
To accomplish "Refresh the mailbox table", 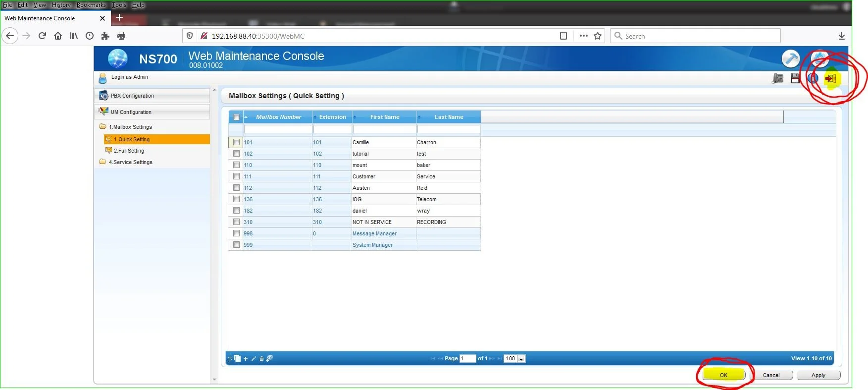I will pos(230,358).
